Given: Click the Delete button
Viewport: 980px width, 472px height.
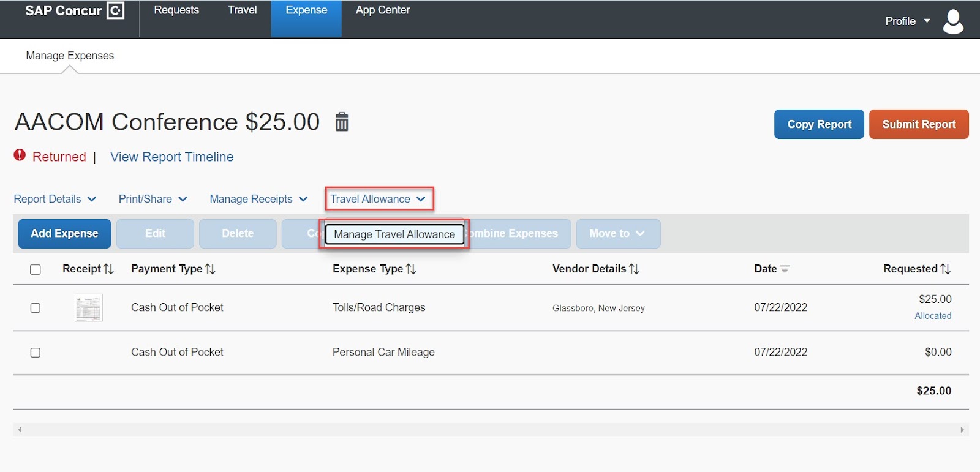Looking at the screenshot, I should (x=238, y=233).
